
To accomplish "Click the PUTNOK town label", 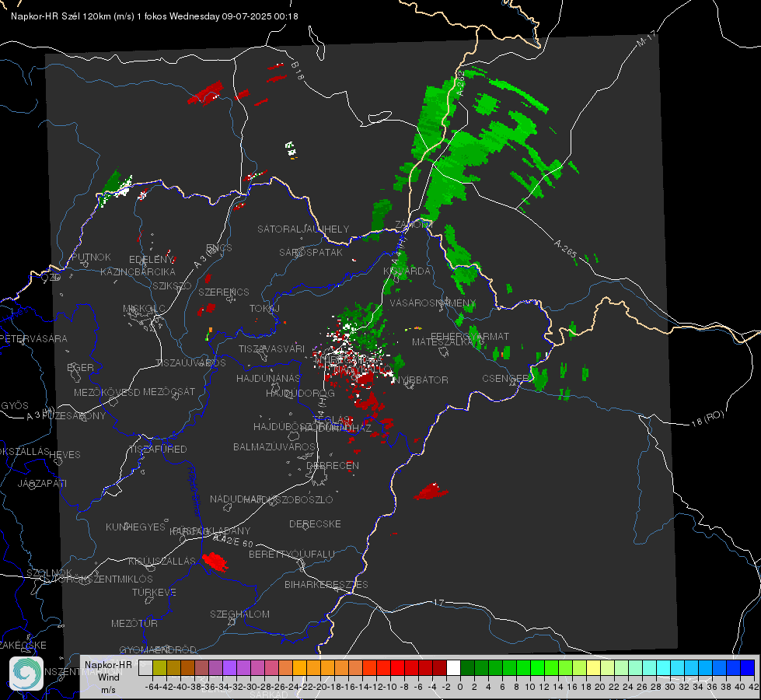I will point(91,257).
